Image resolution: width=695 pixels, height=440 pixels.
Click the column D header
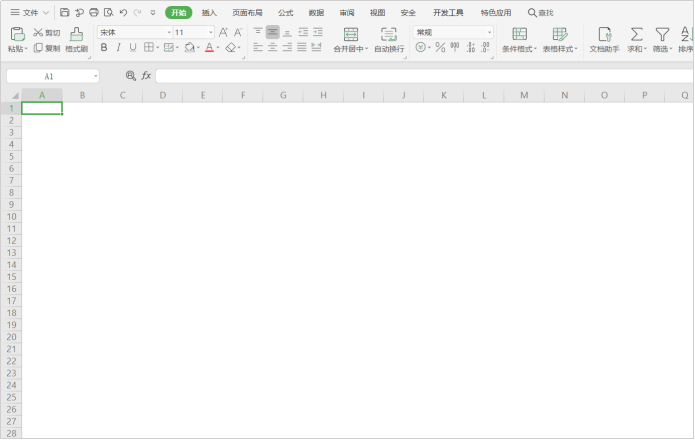(163, 95)
